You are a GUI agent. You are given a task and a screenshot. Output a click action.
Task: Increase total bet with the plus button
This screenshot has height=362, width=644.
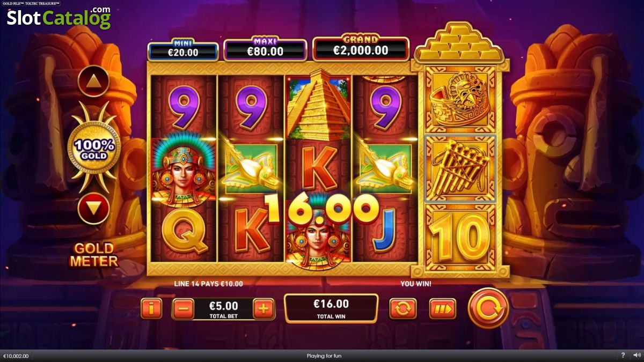tap(264, 309)
